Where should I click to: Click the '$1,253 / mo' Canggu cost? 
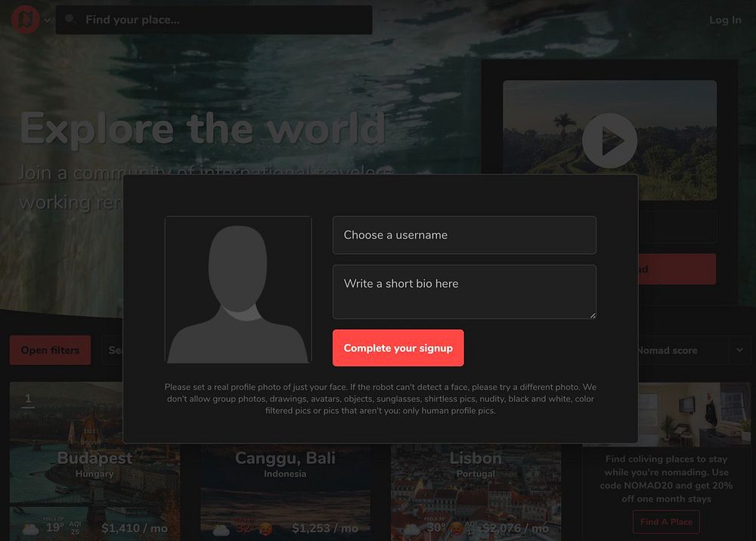point(325,528)
